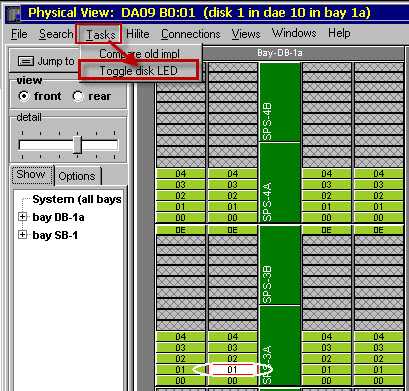Open the Tasks menu
409x391 pixels.
coord(100,34)
